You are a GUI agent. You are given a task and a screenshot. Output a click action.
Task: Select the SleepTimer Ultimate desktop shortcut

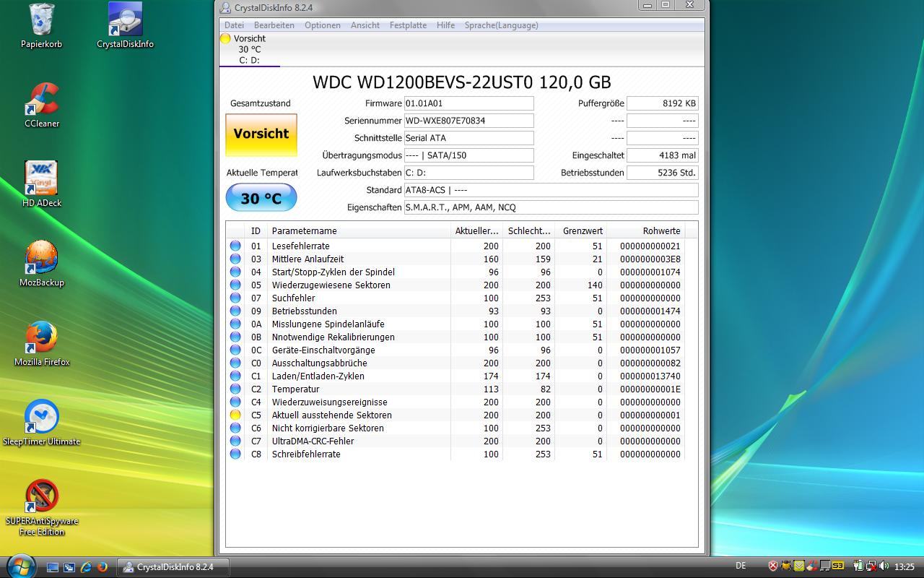point(42,423)
